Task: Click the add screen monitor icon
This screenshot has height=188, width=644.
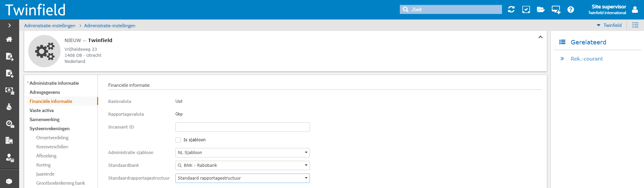Action: click(556, 10)
